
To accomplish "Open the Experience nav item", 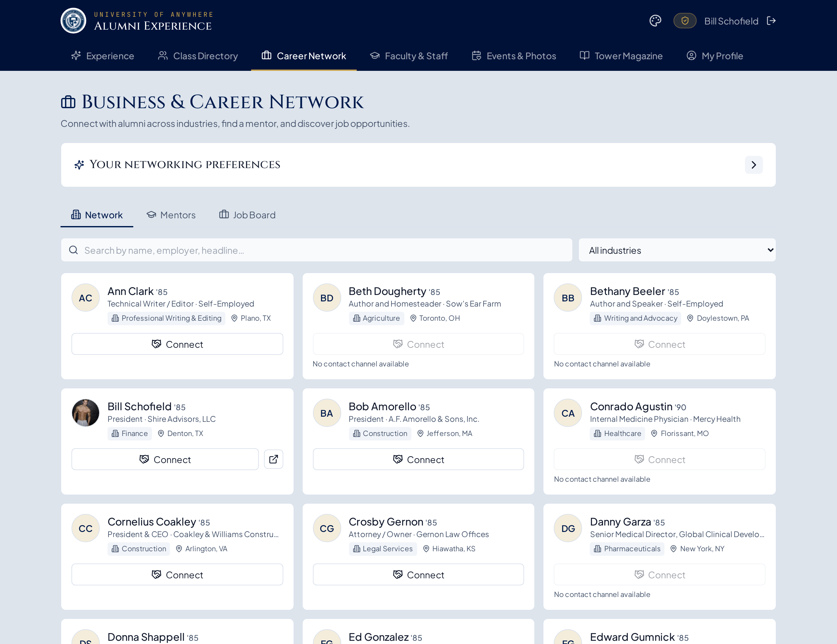I will [x=103, y=56].
